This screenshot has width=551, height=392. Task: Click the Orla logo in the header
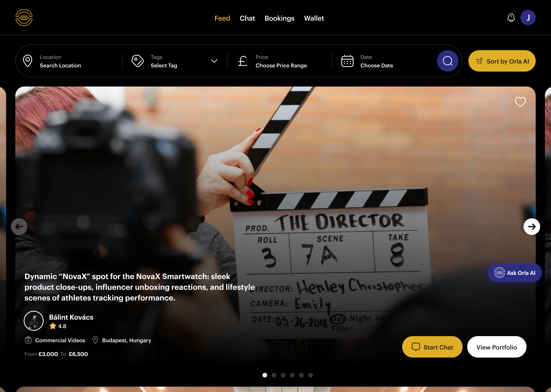[x=24, y=18]
